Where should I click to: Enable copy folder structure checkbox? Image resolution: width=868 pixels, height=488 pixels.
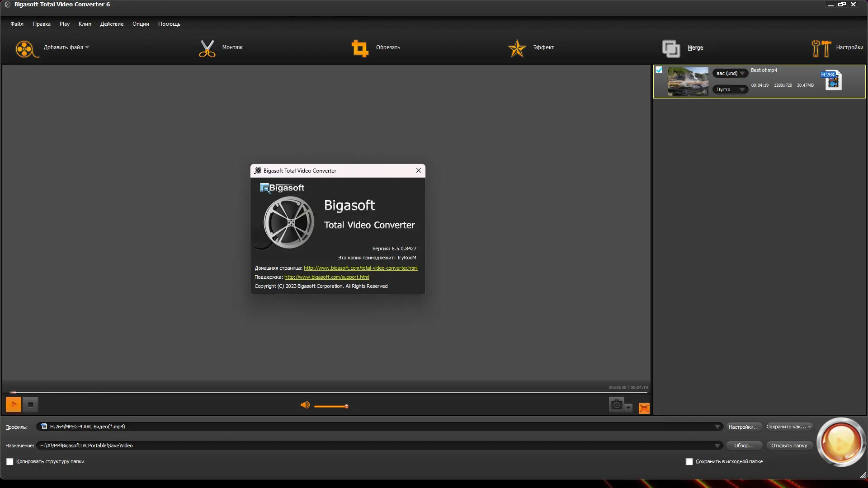10,461
